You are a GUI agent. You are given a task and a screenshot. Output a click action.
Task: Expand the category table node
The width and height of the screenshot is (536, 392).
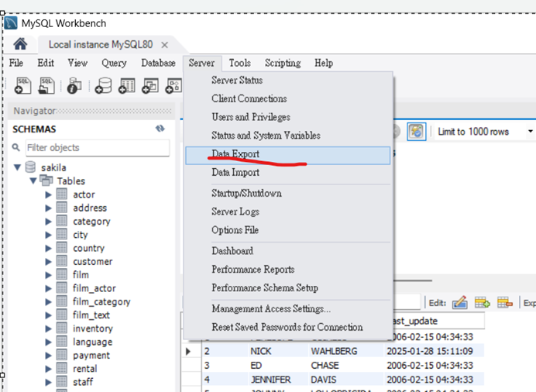[x=49, y=221]
